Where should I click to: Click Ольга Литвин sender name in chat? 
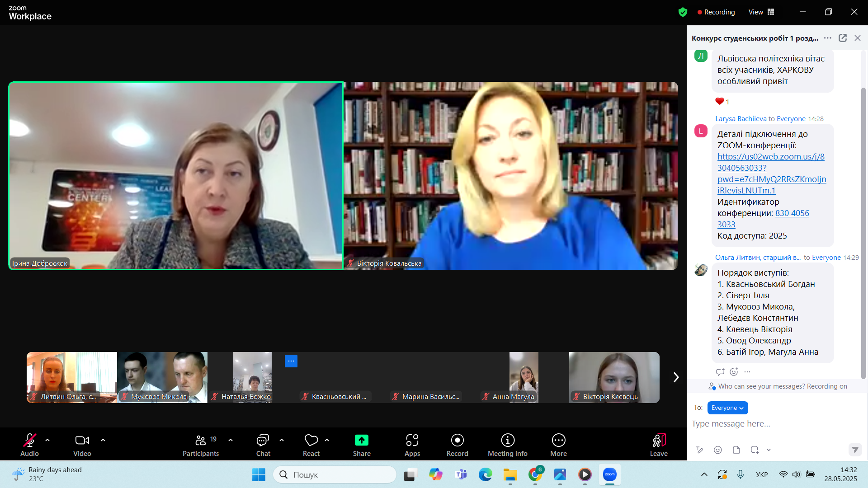tap(758, 258)
